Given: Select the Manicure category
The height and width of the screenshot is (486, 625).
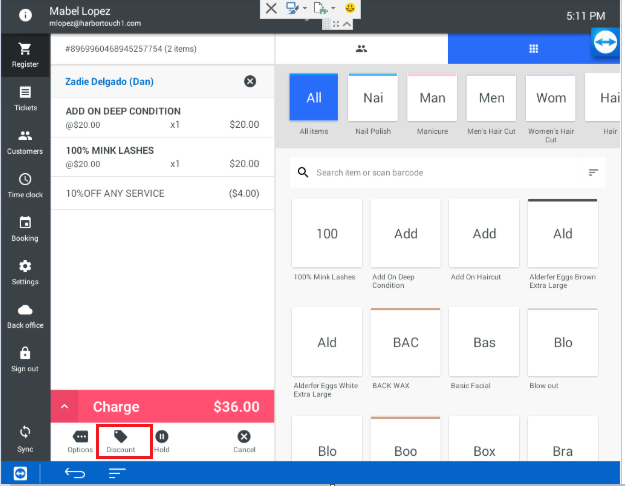Looking at the screenshot, I should click(x=432, y=98).
